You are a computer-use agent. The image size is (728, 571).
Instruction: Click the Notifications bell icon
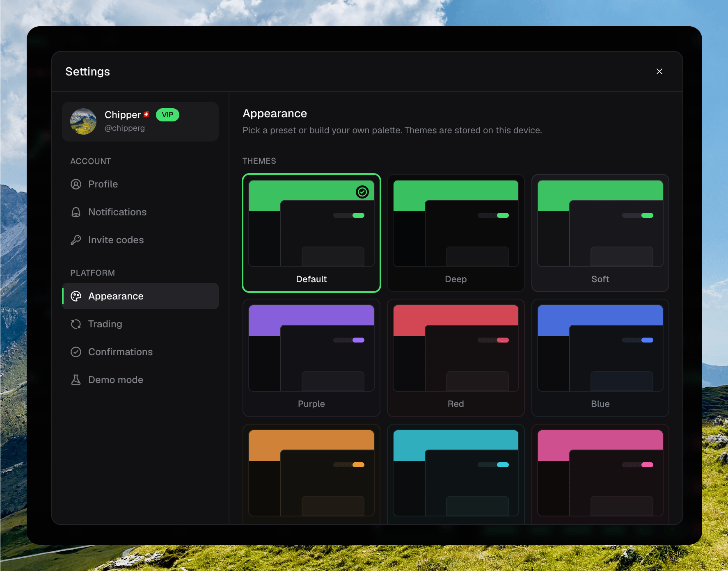[x=76, y=212]
